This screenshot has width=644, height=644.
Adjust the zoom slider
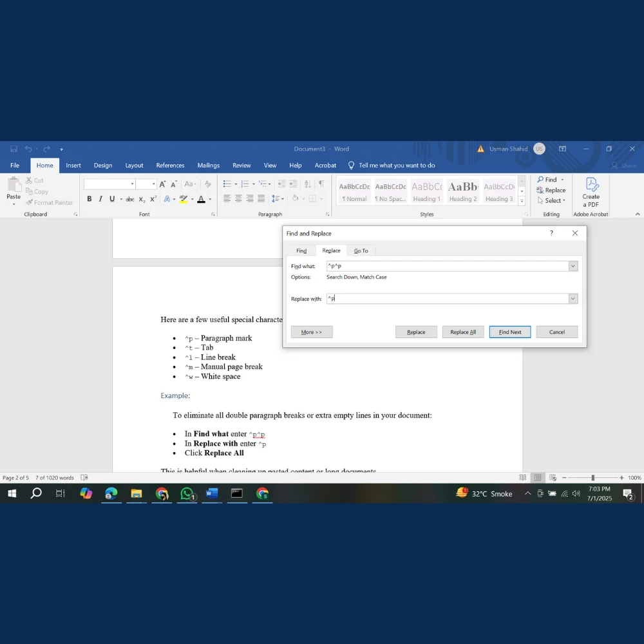(x=592, y=478)
